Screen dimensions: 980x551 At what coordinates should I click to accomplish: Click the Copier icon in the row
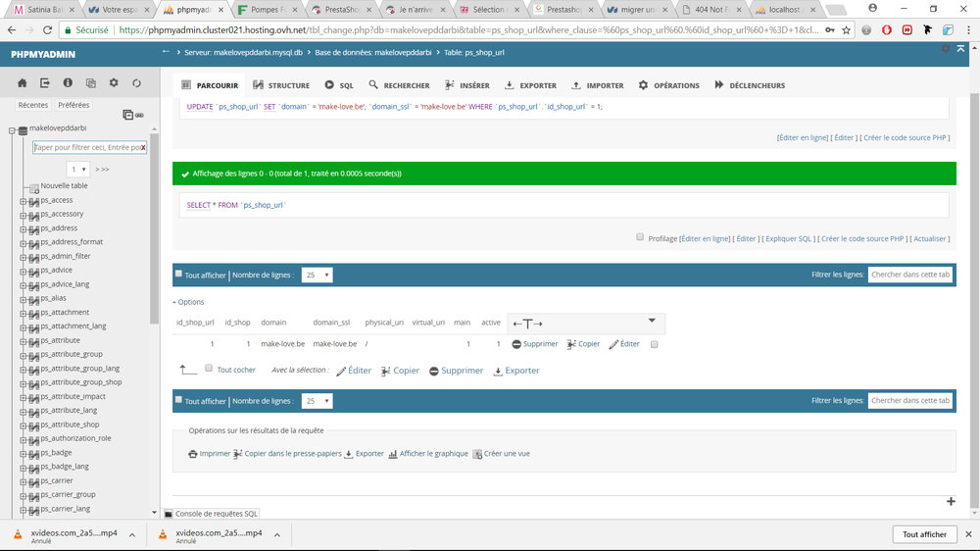point(571,344)
